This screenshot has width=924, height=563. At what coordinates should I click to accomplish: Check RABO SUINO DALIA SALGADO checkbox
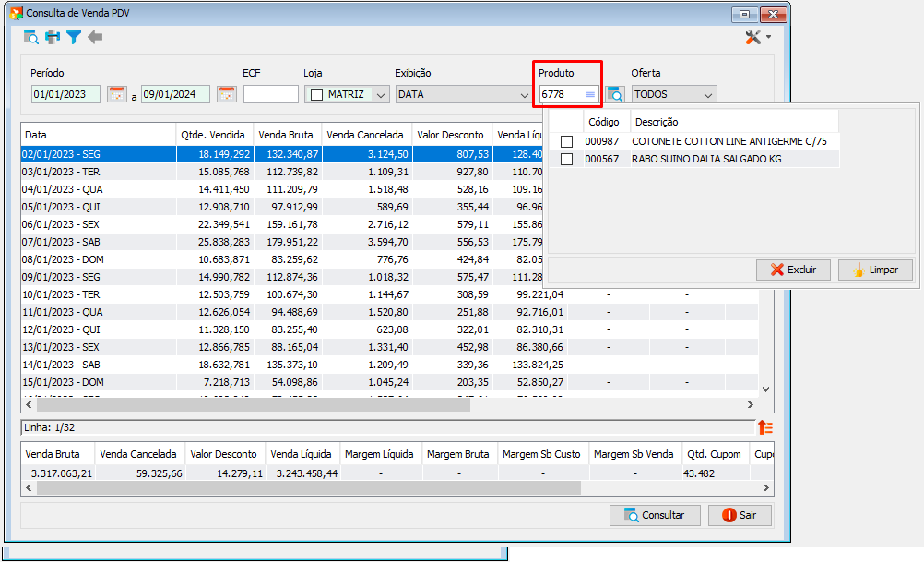(x=566, y=159)
